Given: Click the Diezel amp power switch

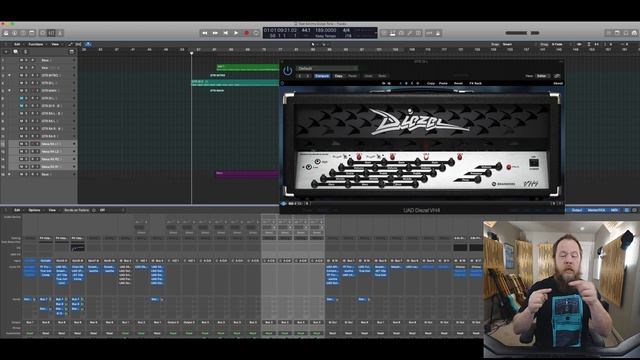Looking at the screenshot, I should [533, 163].
